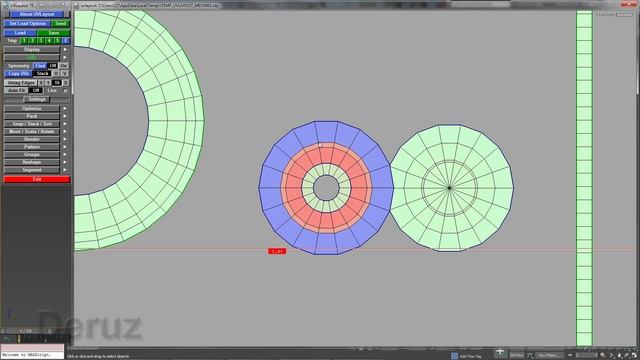
Task: Select the red ring of UV shell
Action: [293, 189]
